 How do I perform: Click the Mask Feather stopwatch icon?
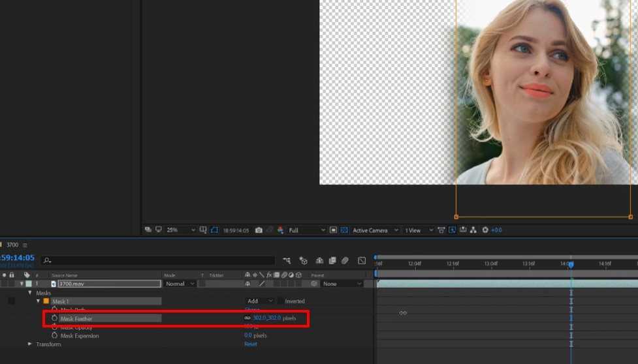55,318
